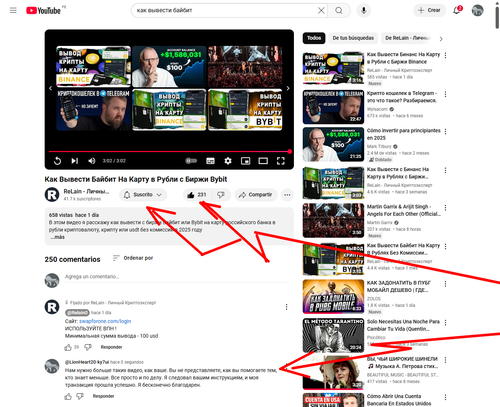Open the BYBIT end screen video thumbnail
The width and height of the screenshot is (500, 407).
[245, 109]
